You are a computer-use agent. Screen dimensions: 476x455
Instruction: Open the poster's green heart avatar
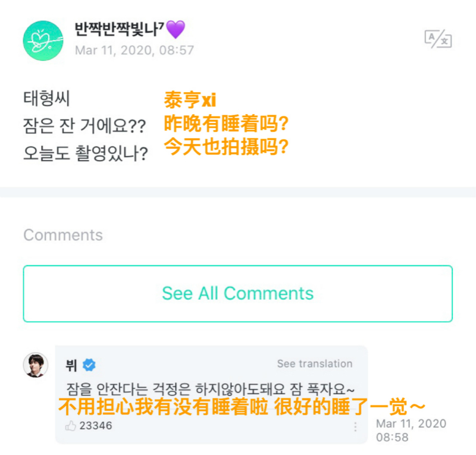click(x=43, y=40)
